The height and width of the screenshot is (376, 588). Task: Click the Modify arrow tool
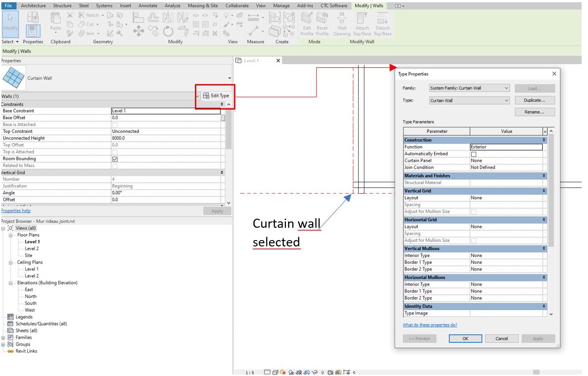pos(10,22)
